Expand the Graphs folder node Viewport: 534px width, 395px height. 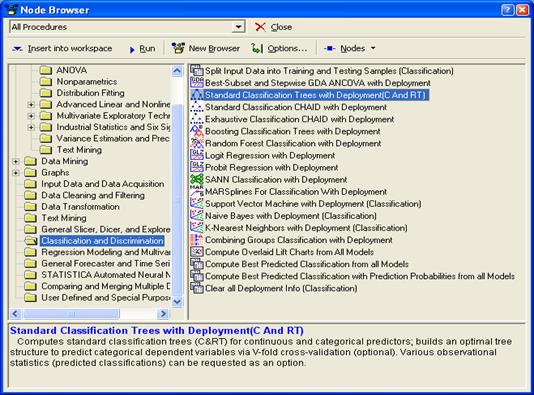coord(16,173)
